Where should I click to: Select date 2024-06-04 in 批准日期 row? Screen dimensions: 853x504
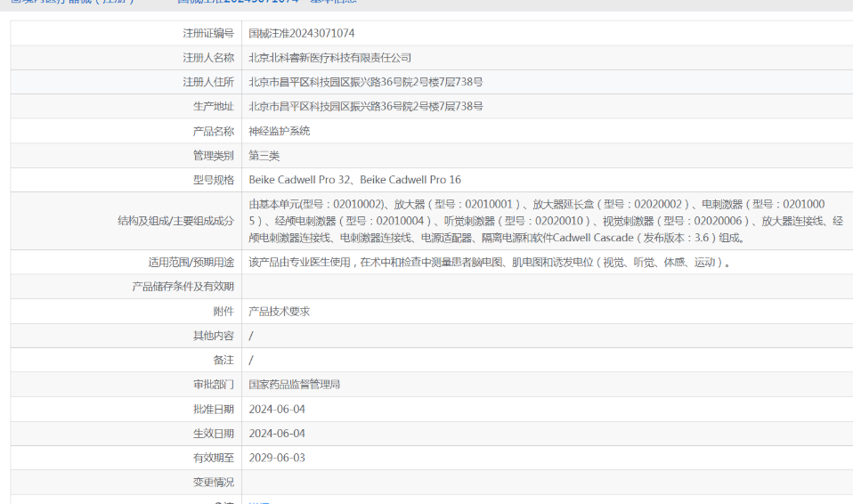pyautogui.click(x=277, y=410)
